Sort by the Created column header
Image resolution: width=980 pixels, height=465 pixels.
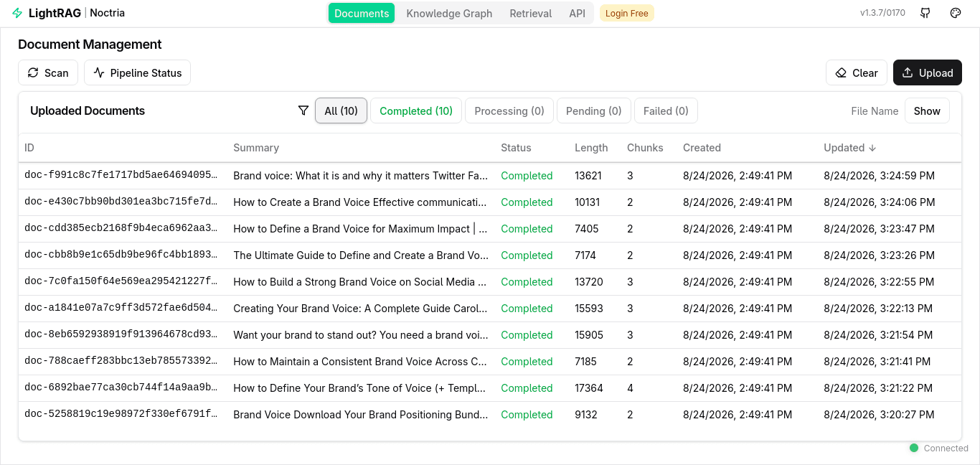(x=702, y=148)
